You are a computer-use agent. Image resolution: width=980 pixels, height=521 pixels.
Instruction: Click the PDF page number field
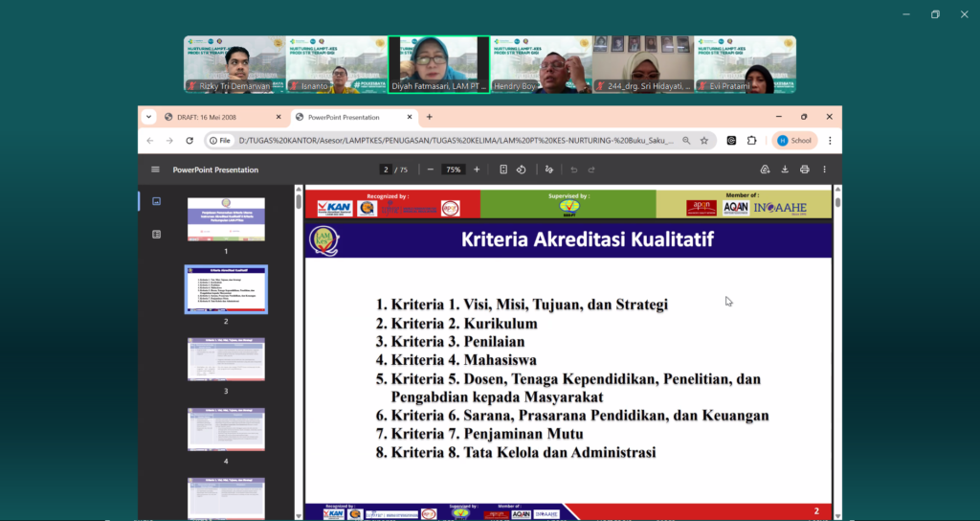click(x=387, y=170)
